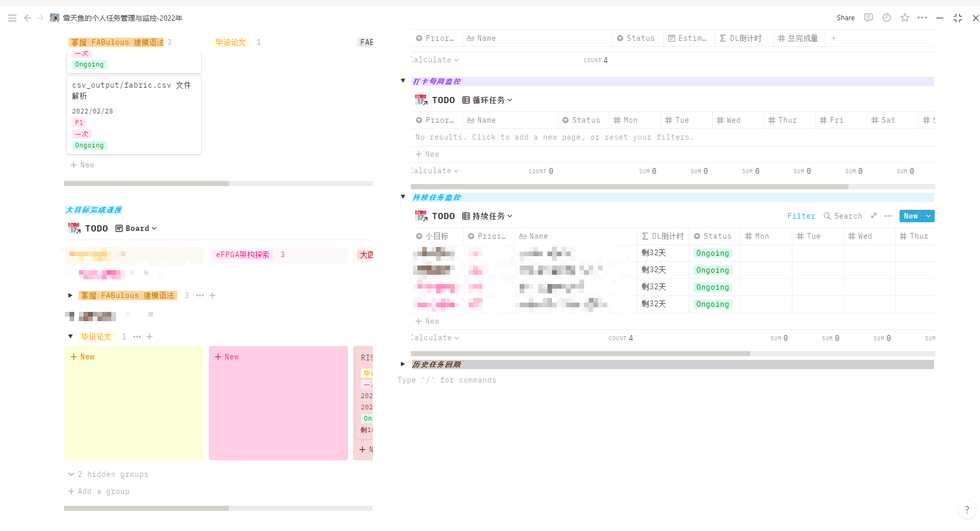Click the P1 tag on csv_output card

(79, 123)
